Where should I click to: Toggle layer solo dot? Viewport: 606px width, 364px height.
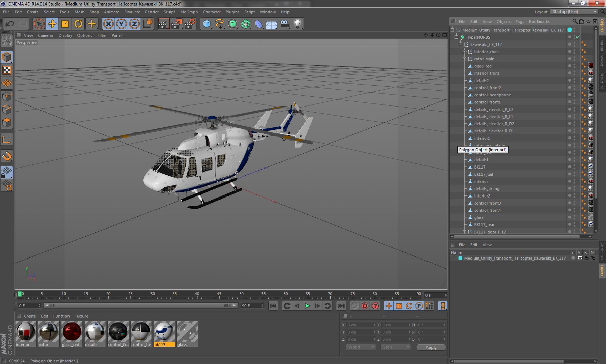573,258
